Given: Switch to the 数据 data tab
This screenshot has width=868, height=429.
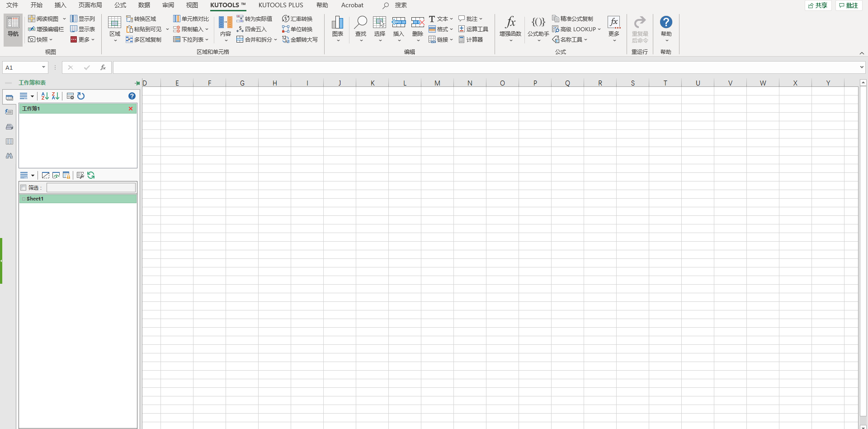Looking at the screenshot, I should click(x=144, y=5).
